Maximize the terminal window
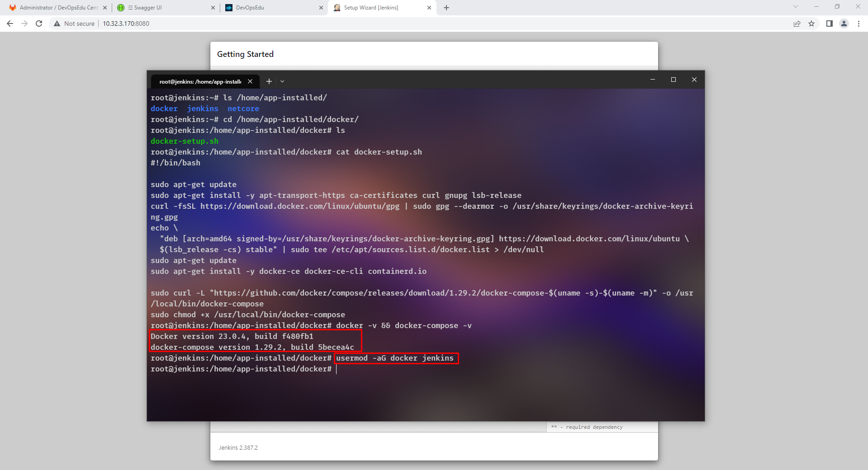 [674, 80]
